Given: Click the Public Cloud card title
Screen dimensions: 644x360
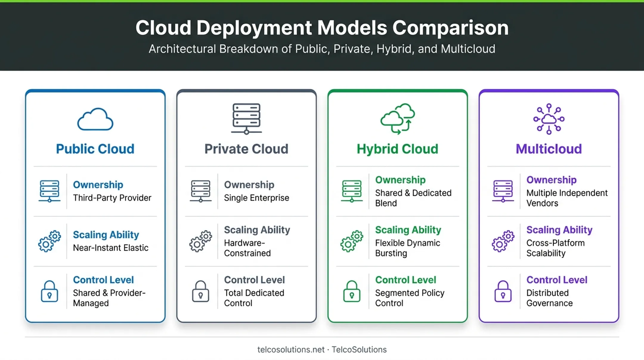Looking at the screenshot, I should coord(95,149).
